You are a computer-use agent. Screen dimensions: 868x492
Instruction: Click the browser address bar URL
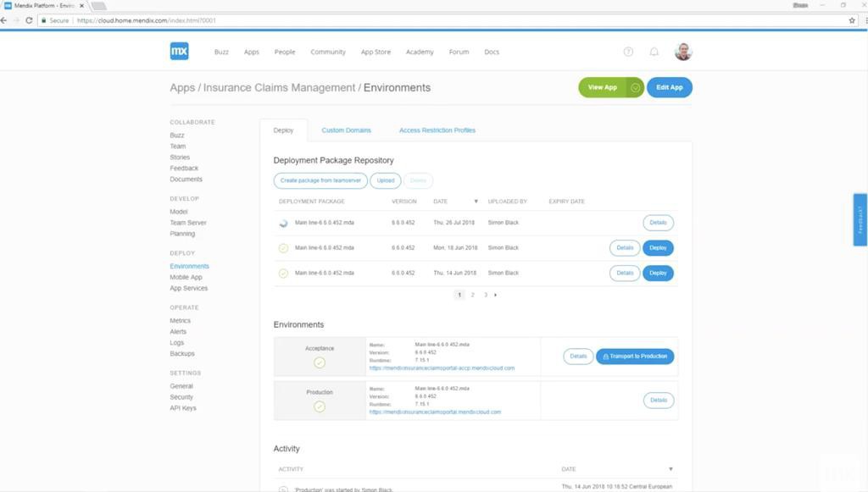[x=147, y=20]
